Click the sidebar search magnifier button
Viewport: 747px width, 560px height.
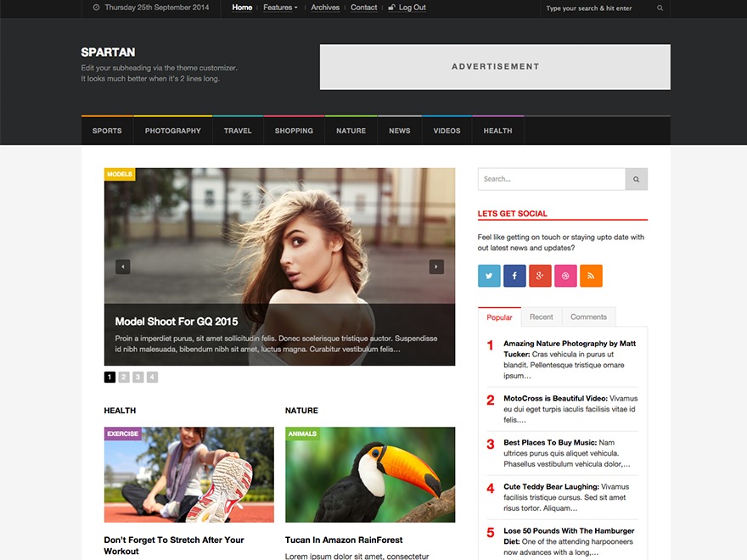[637, 179]
